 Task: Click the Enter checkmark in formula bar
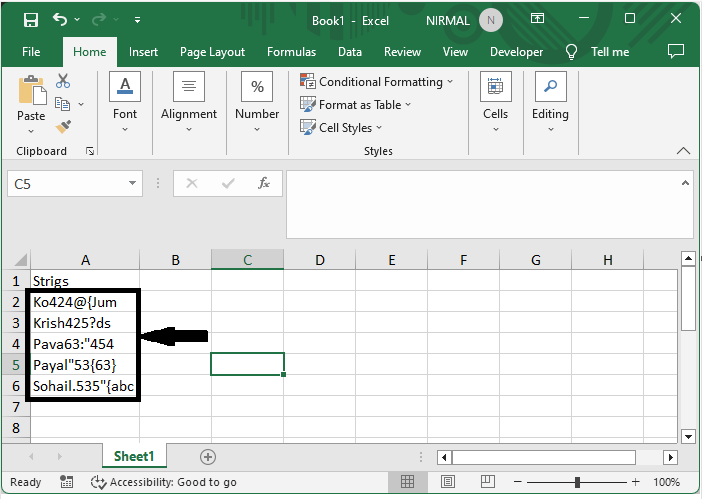228,183
